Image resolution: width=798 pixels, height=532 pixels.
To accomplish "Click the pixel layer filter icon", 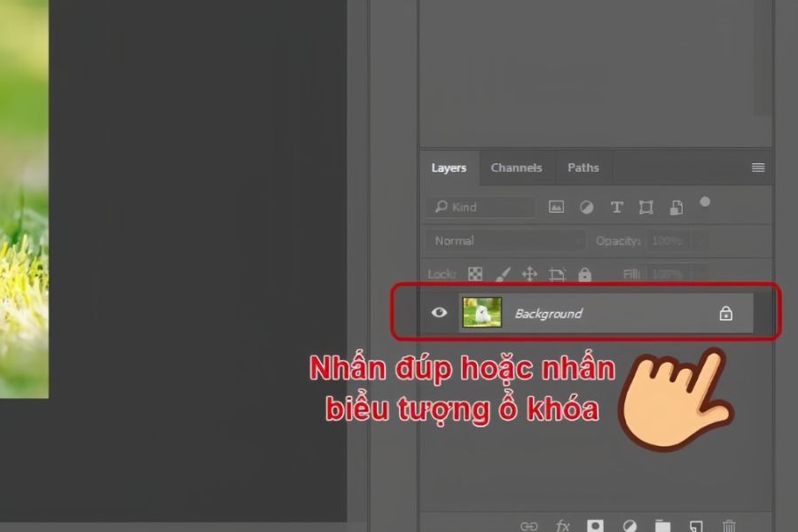I will point(556,207).
